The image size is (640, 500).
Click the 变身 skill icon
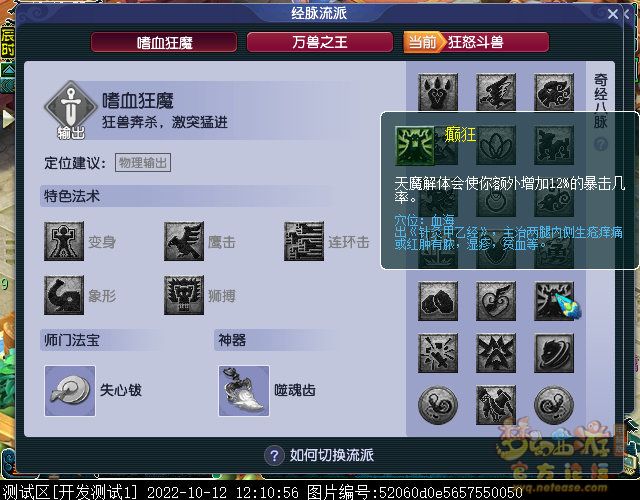point(64,241)
